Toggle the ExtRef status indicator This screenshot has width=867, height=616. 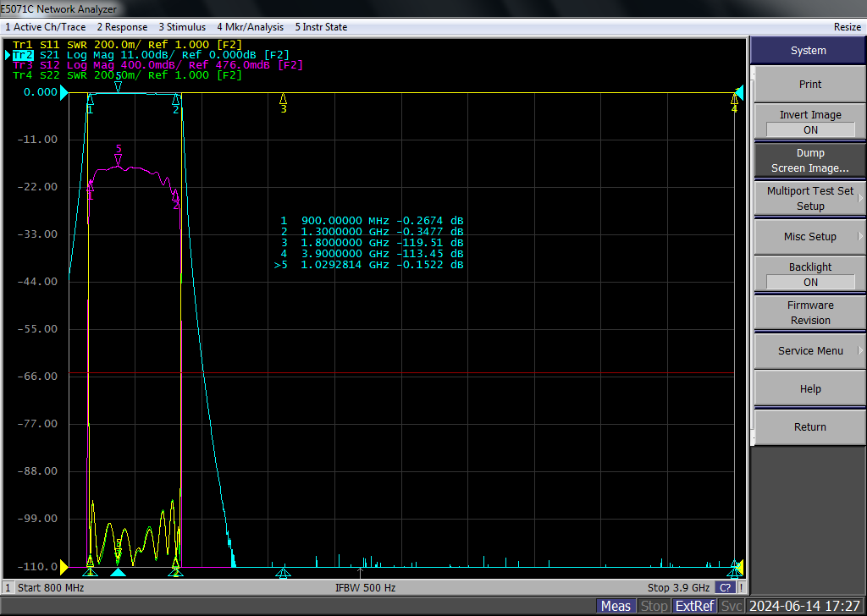(694, 606)
